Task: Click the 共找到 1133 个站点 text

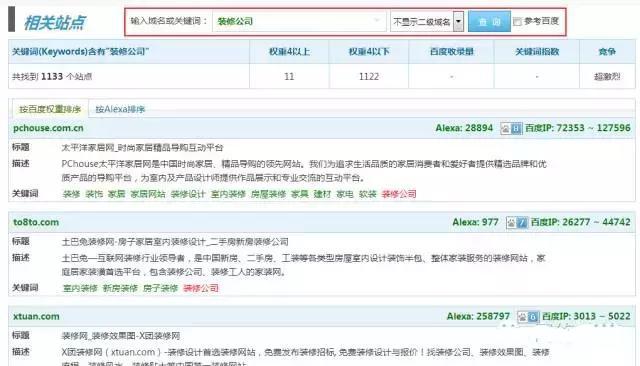Action: [52, 77]
